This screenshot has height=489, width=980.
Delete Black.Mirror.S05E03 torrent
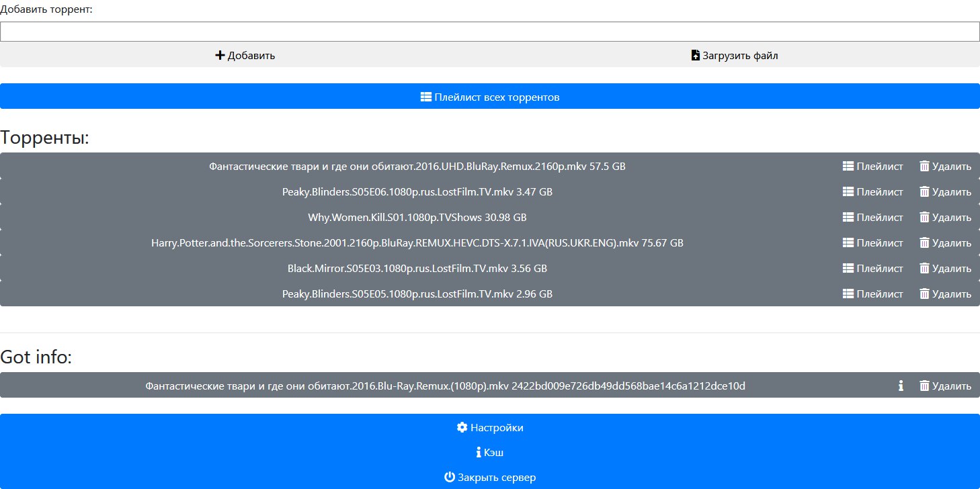pos(945,268)
